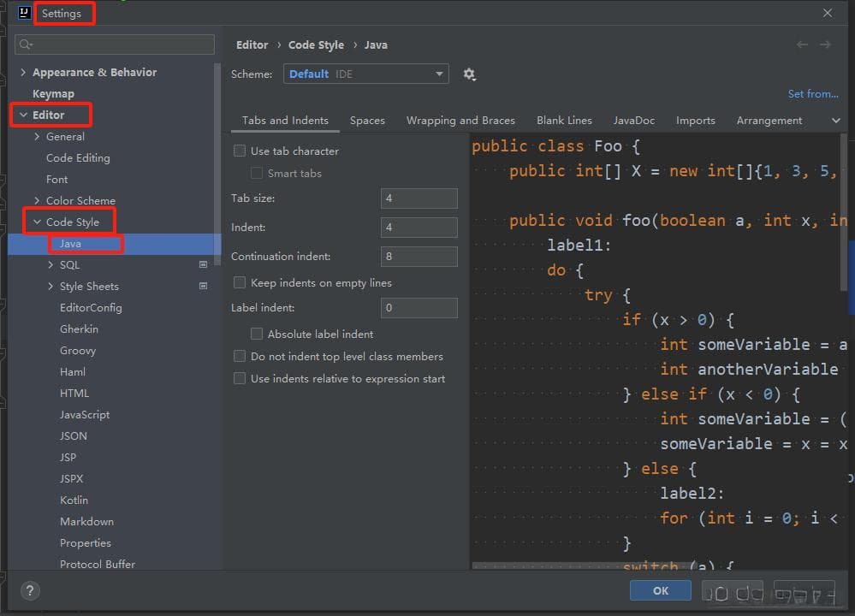Click the Set from... link

(x=812, y=94)
